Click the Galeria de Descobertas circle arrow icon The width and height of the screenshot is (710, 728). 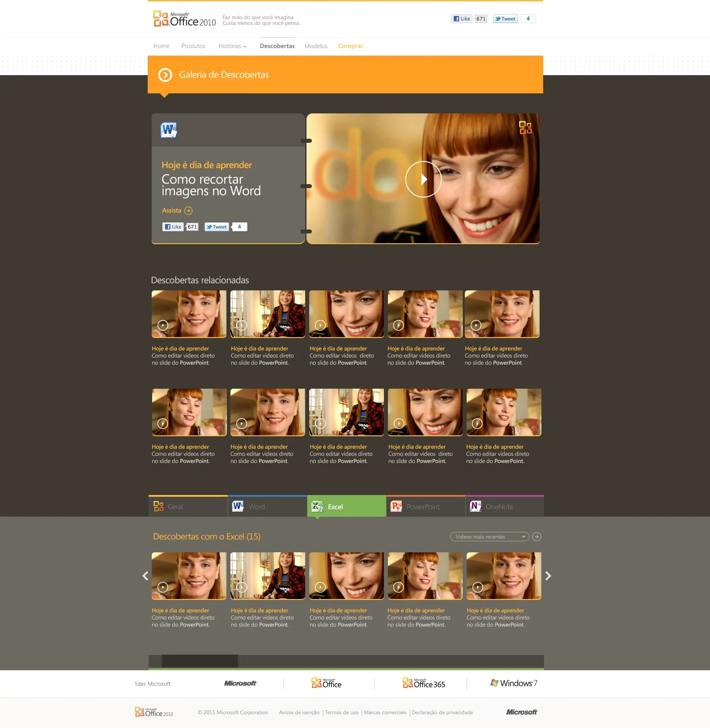click(165, 75)
